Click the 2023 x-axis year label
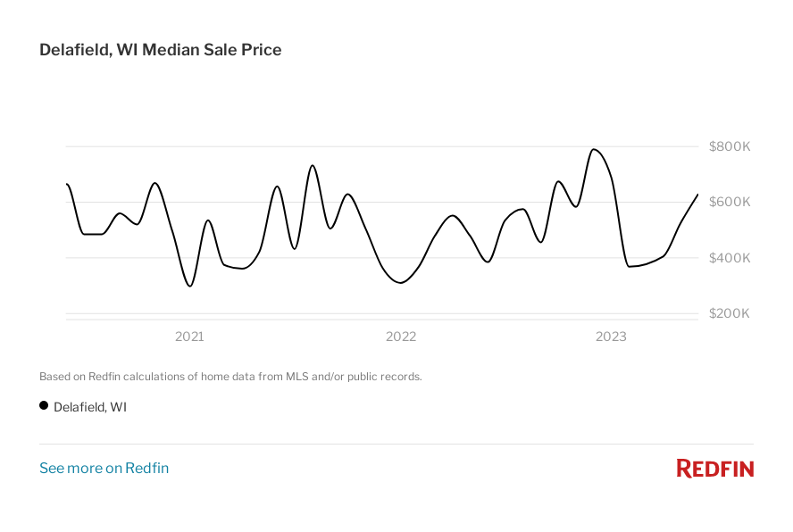This screenshot has width=793, height=532. [611, 337]
